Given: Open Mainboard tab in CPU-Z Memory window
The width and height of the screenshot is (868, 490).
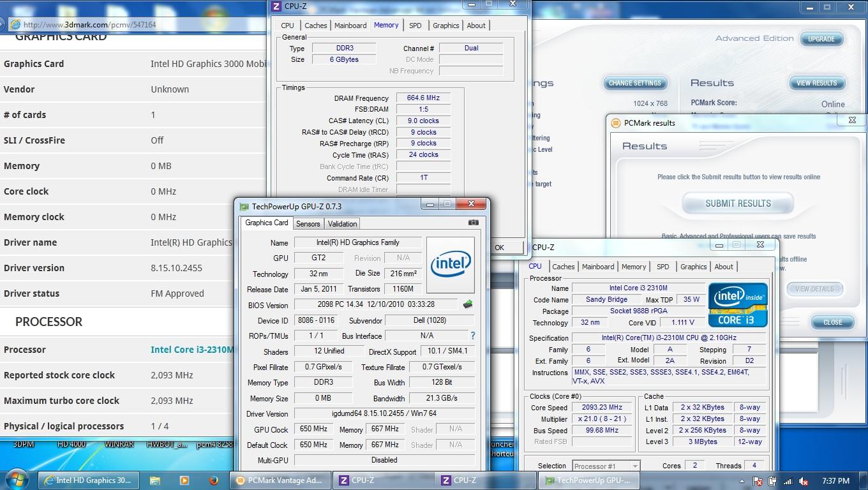Looking at the screenshot, I should [x=350, y=26].
